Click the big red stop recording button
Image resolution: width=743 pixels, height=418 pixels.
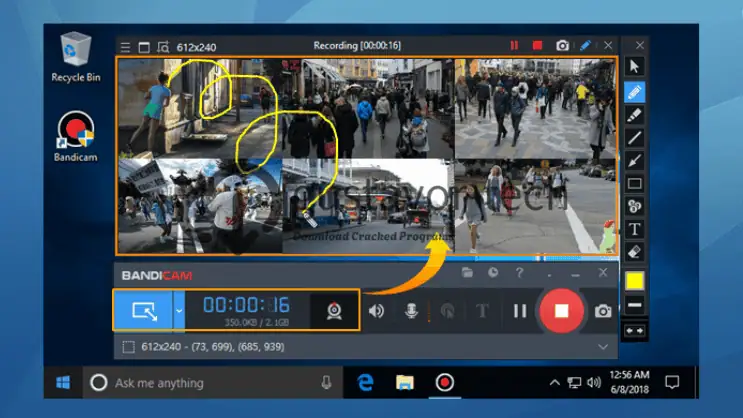562,311
